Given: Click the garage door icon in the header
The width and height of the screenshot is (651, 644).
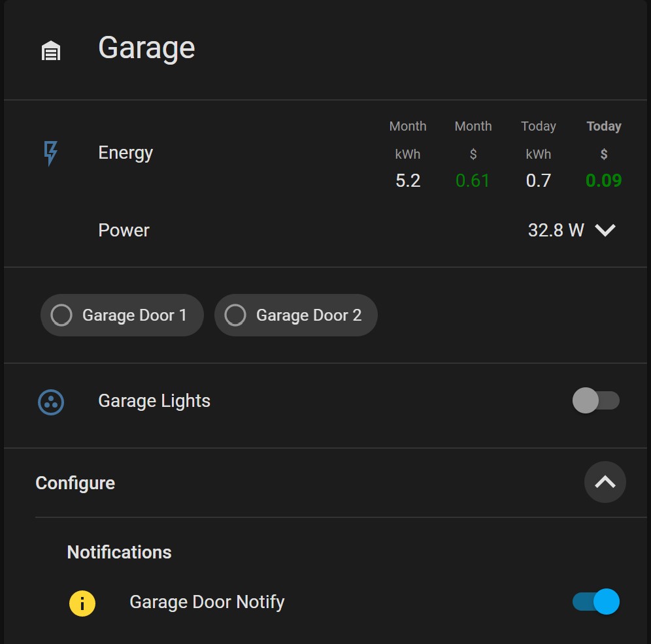Looking at the screenshot, I should point(50,49).
